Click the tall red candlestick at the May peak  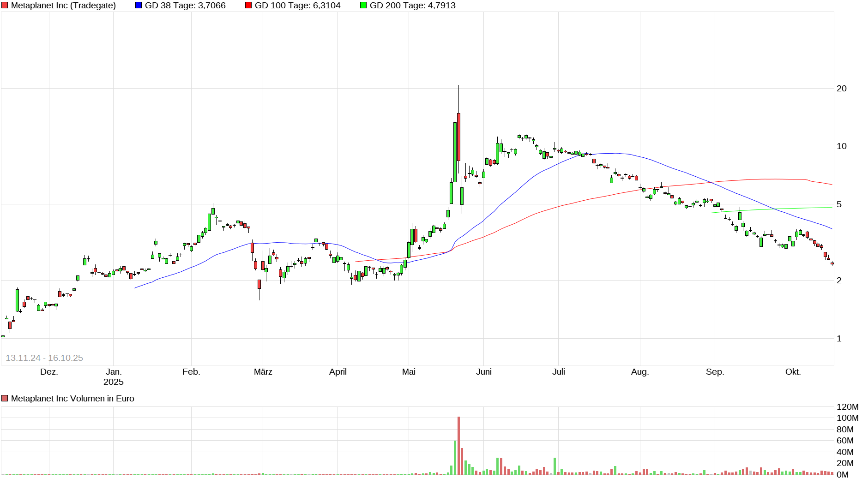pos(458,137)
